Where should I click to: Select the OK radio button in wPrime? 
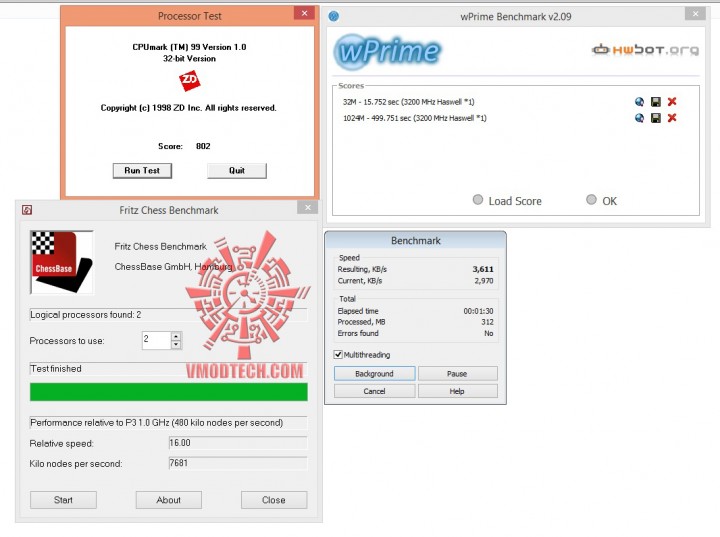click(591, 199)
